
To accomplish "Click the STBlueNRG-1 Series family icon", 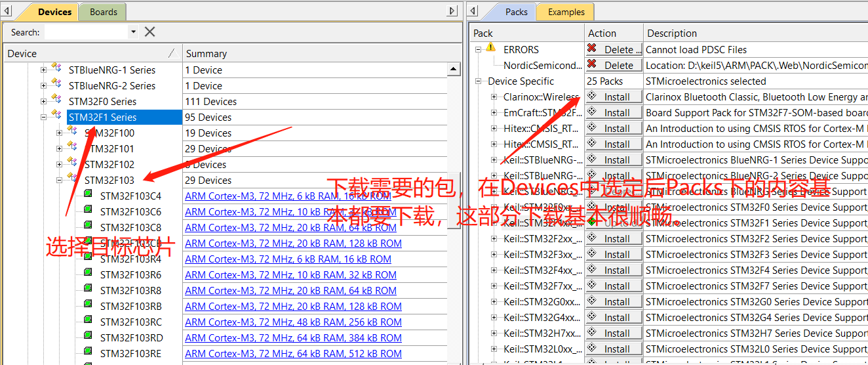I will click(x=56, y=68).
